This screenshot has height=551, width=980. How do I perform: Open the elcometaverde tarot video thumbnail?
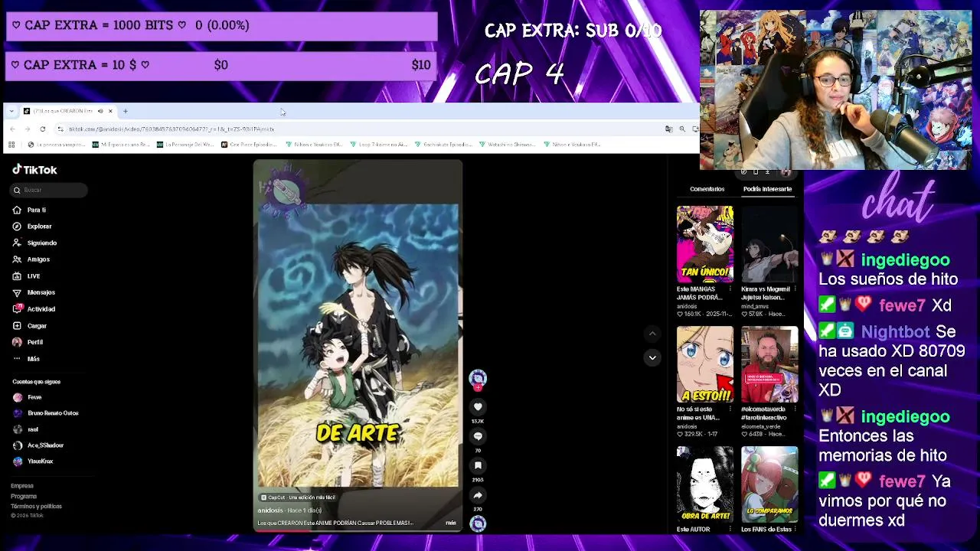[x=769, y=364]
